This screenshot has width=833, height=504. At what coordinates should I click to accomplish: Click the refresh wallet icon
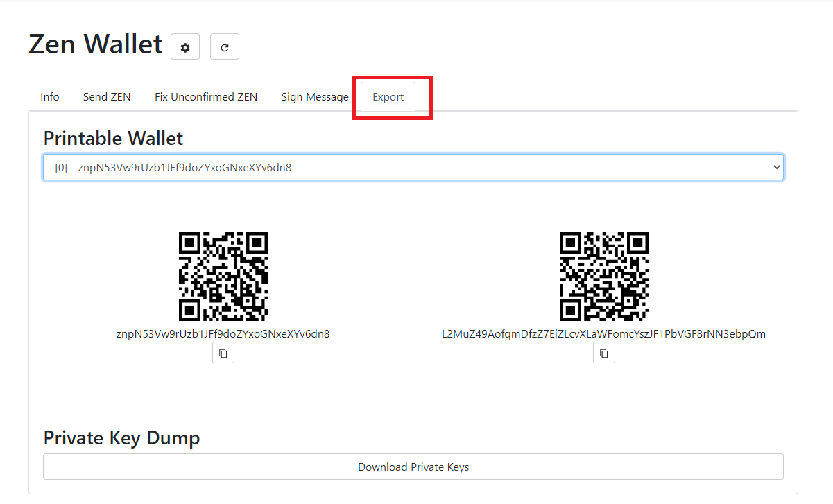click(225, 47)
